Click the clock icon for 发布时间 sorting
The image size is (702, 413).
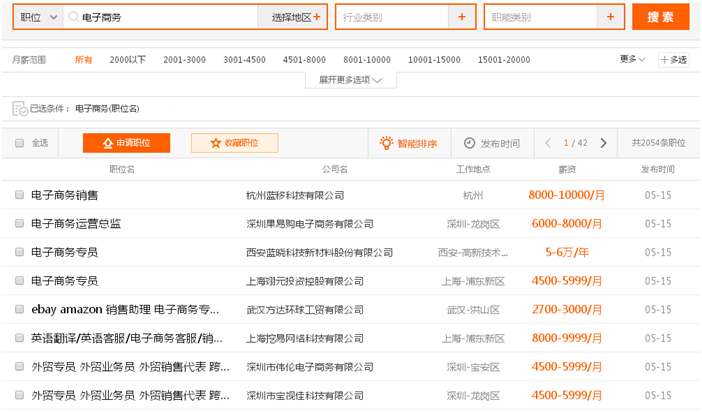tap(469, 143)
